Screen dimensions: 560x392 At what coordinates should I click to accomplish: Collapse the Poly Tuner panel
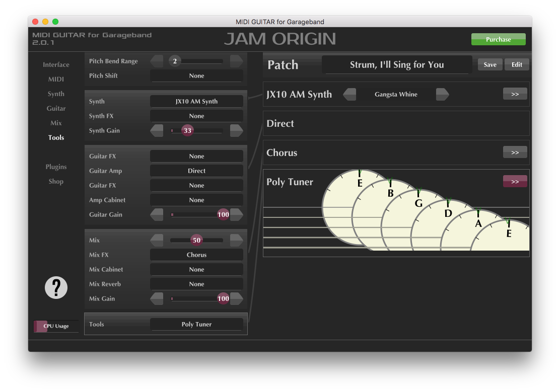515,181
